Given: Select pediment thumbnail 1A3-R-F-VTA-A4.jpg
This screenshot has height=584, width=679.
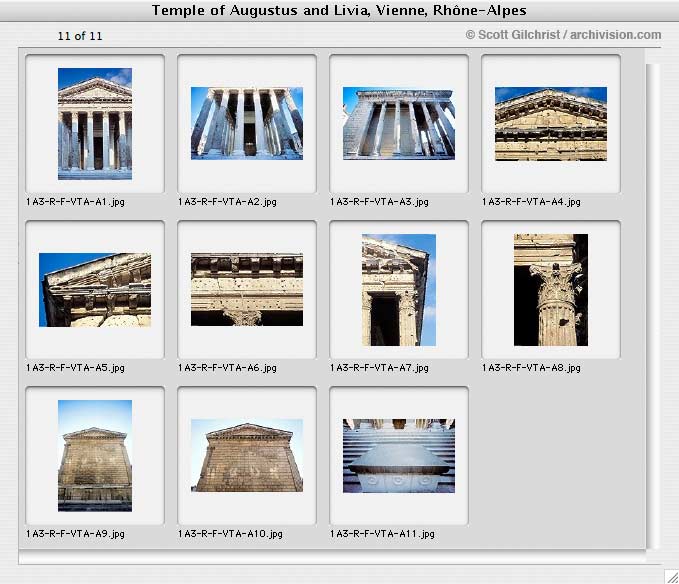Looking at the screenshot, I should click(551, 124).
